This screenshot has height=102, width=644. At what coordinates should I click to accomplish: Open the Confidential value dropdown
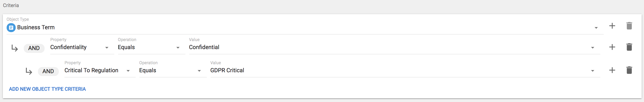(x=593, y=47)
